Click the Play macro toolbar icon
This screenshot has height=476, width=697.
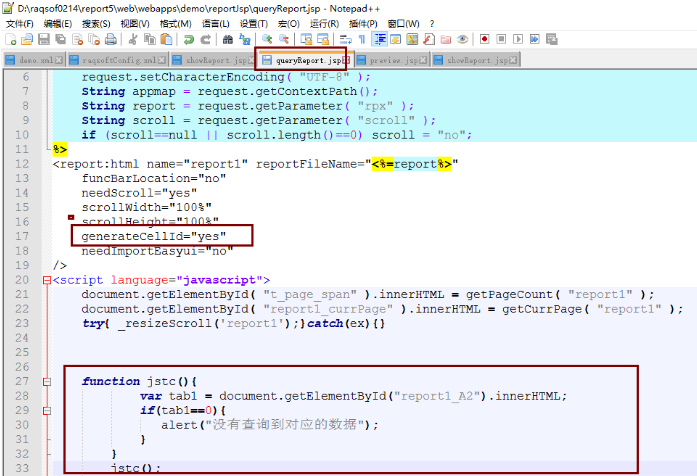[x=517, y=40]
